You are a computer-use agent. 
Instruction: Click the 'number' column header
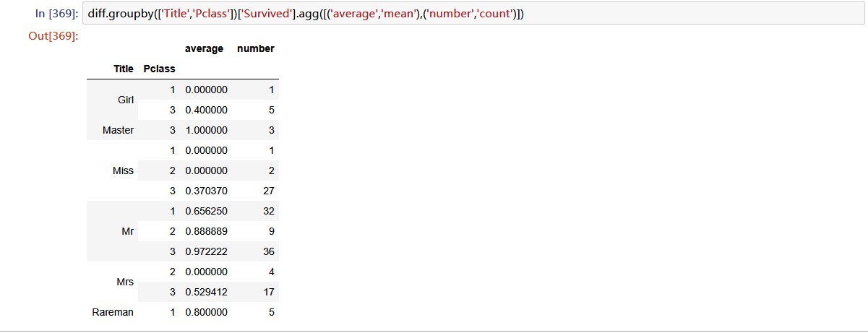255,49
